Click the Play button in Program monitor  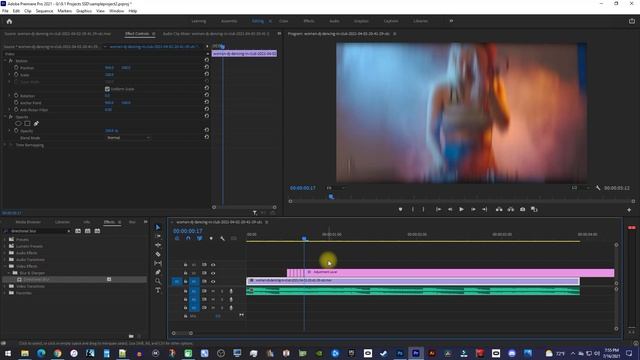pos(461,209)
